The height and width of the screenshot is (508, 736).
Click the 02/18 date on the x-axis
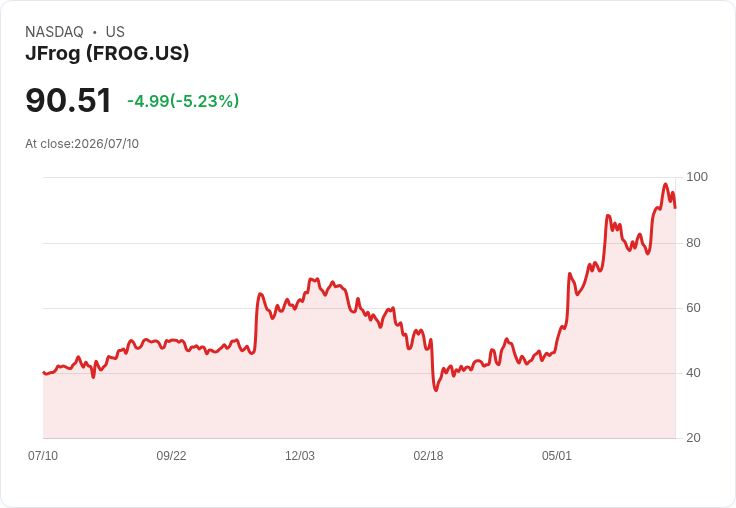point(428,455)
